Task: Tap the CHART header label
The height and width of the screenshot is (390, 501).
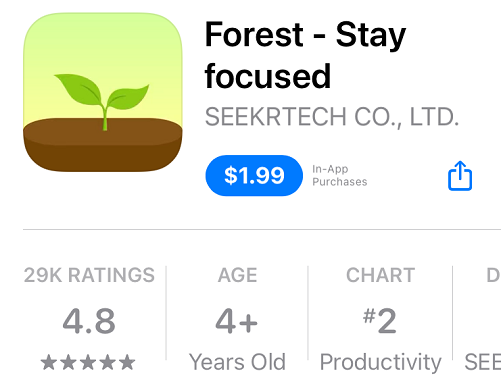Action: coord(380,275)
